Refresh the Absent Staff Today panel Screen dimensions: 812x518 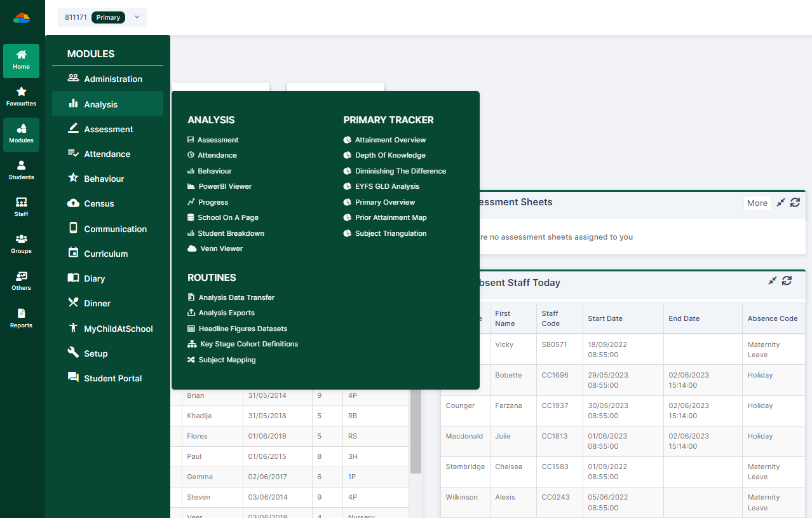click(787, 280)
